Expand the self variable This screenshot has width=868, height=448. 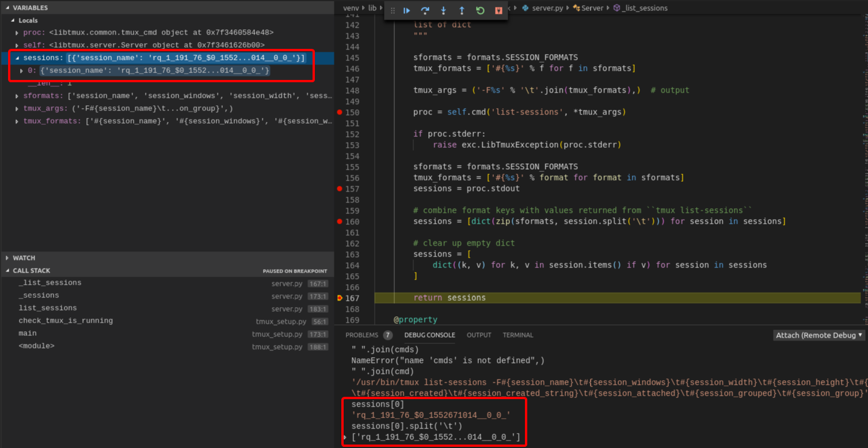click(17, 45)
